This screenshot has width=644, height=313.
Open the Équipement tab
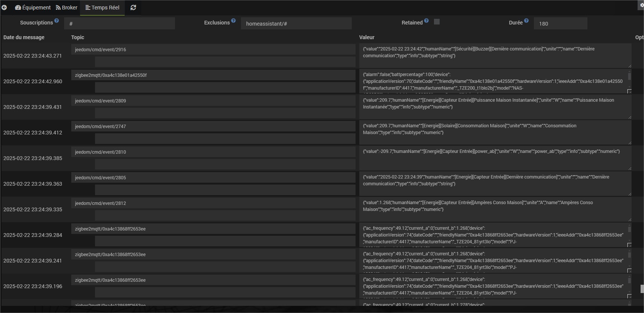click(33, 8)
